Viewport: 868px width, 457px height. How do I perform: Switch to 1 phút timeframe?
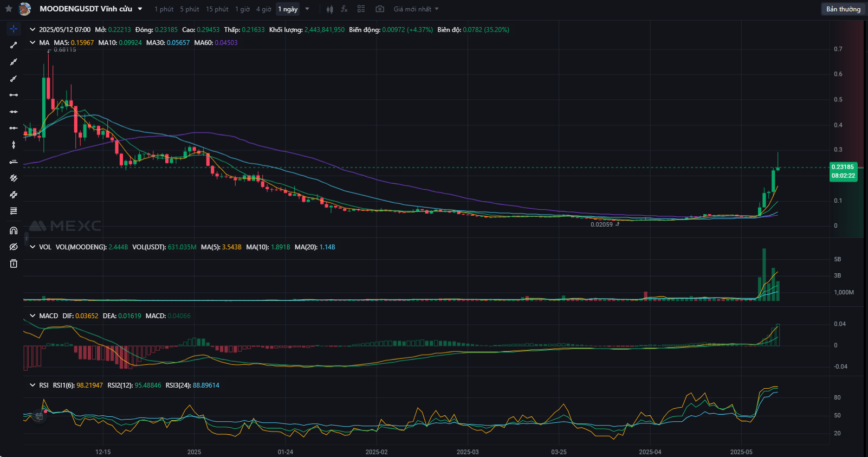(x=164, y=9)
